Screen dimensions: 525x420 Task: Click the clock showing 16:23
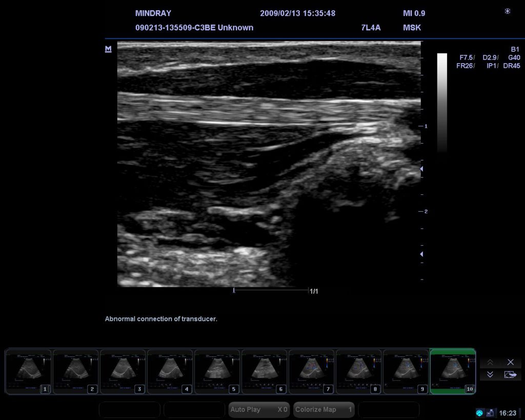pyautogui.click(x=508, y=413)
